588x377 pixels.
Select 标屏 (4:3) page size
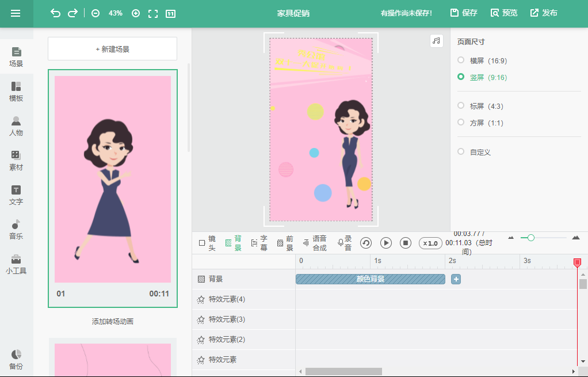[480, 106]
